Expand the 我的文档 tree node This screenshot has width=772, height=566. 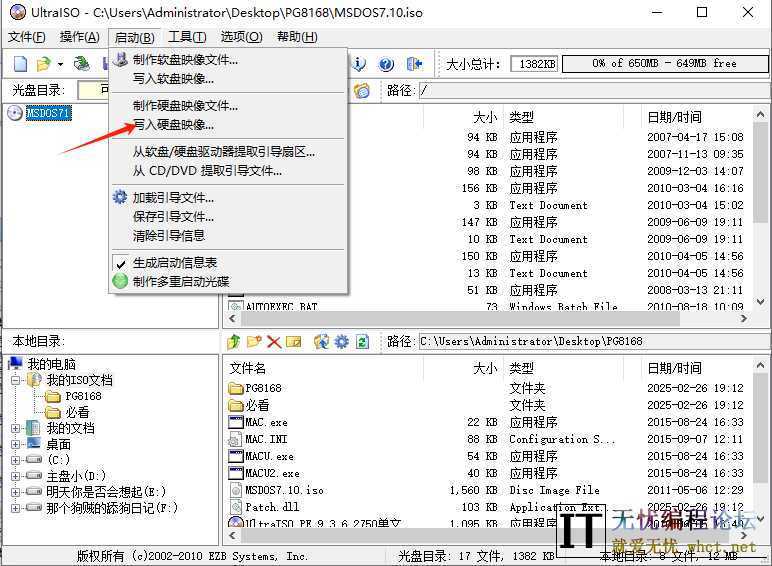[x=16, y=428]
